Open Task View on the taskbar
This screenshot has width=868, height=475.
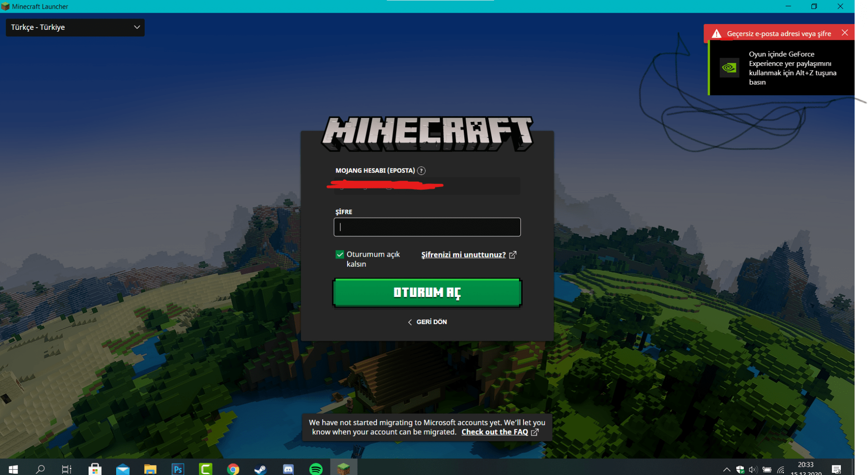67,469
